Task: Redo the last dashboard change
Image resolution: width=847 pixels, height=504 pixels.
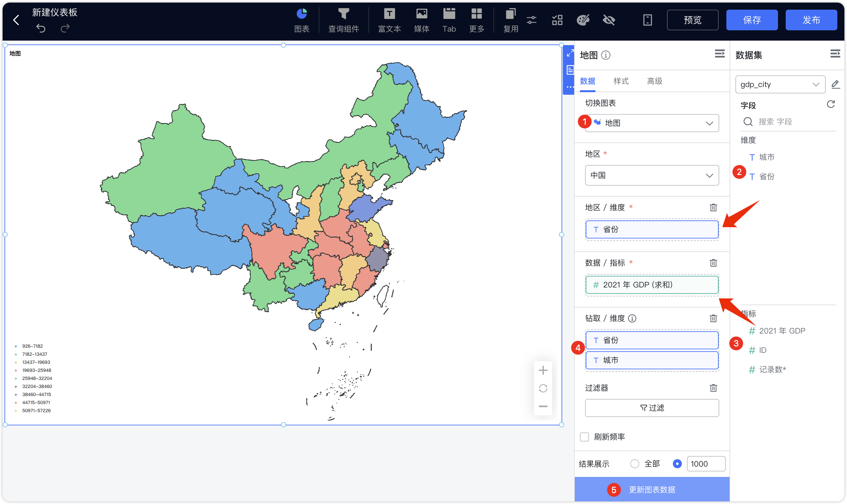Action: 65,28
